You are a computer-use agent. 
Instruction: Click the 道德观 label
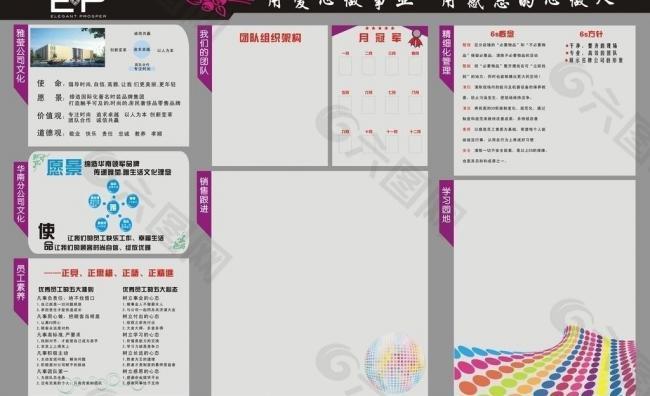point(50,133)
